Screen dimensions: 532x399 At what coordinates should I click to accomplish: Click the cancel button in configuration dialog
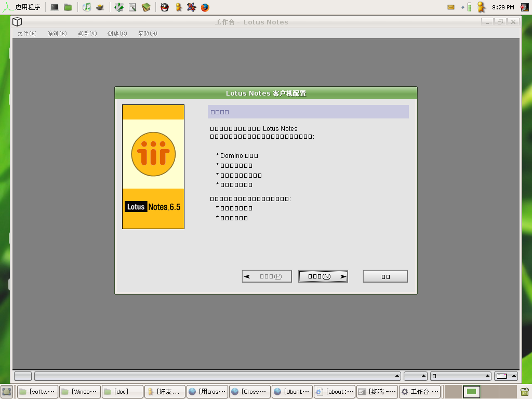[385, 276]
